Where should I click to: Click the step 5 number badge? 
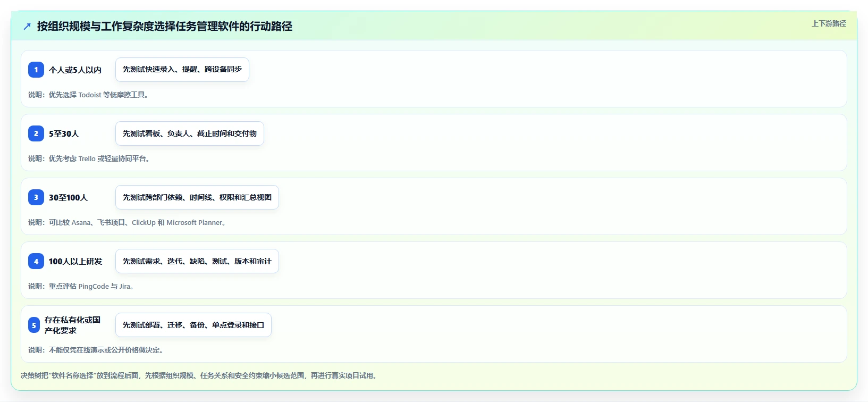pos(34,325)
